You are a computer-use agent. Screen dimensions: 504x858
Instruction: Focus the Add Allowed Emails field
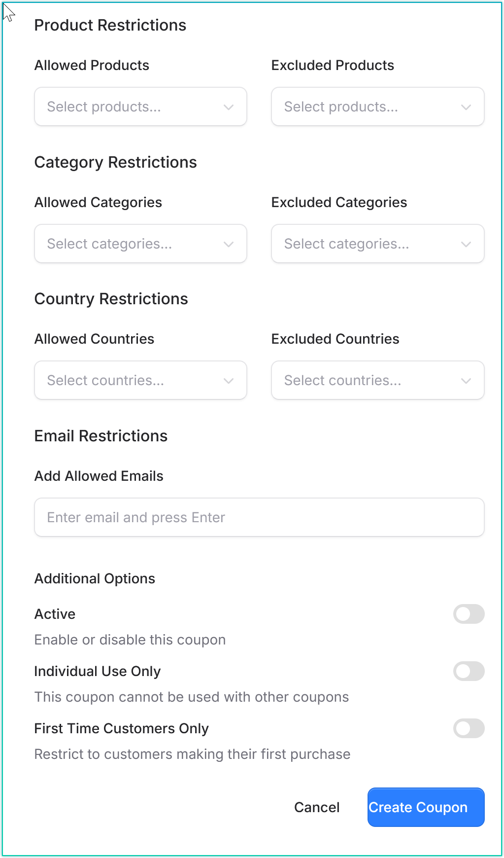259,517
